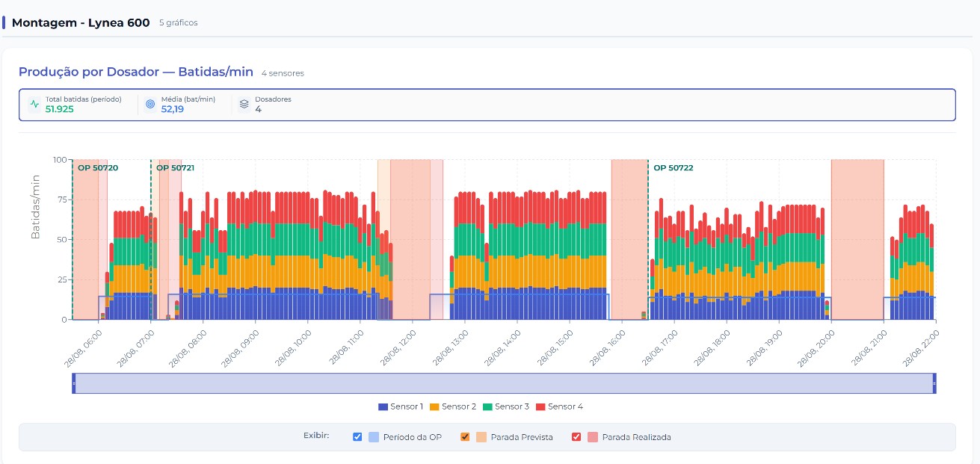The image size is (980, 464).
Task: Click the total value "51.925"
Action: coord(60,109)
